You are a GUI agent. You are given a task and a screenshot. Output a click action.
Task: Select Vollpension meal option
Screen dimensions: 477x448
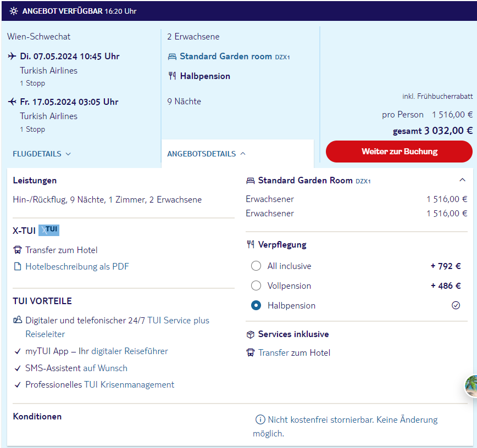(x=256, y=285)
